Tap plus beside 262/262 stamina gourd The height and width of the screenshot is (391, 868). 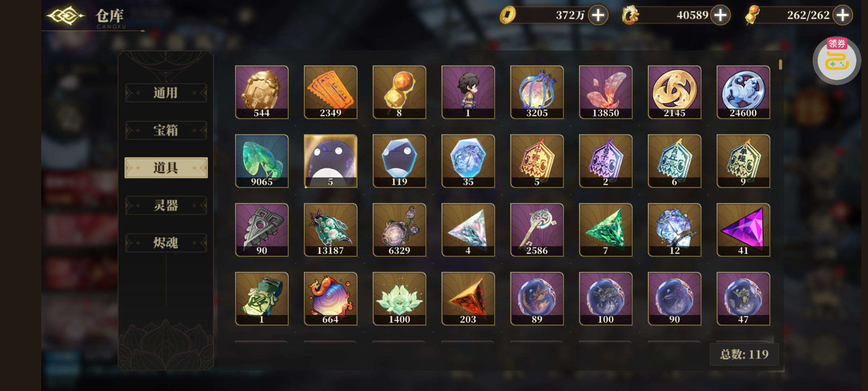coord(843,15)
